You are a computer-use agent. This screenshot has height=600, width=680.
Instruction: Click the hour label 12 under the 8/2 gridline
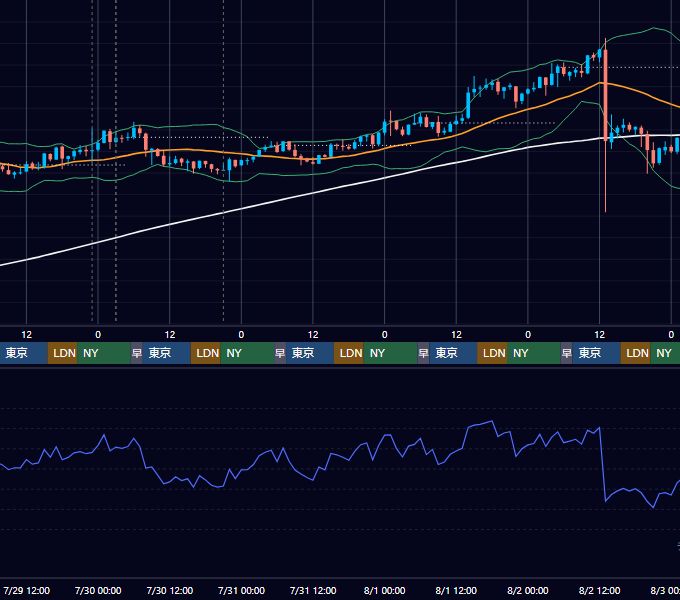point(599,335)
